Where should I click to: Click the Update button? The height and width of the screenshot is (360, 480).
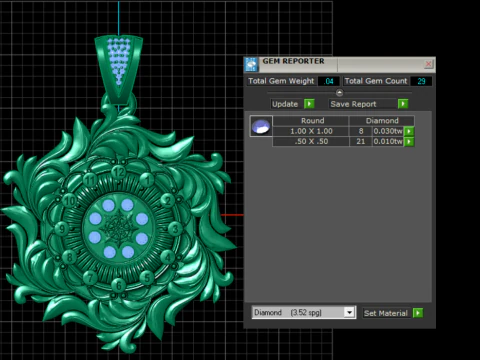285,104
